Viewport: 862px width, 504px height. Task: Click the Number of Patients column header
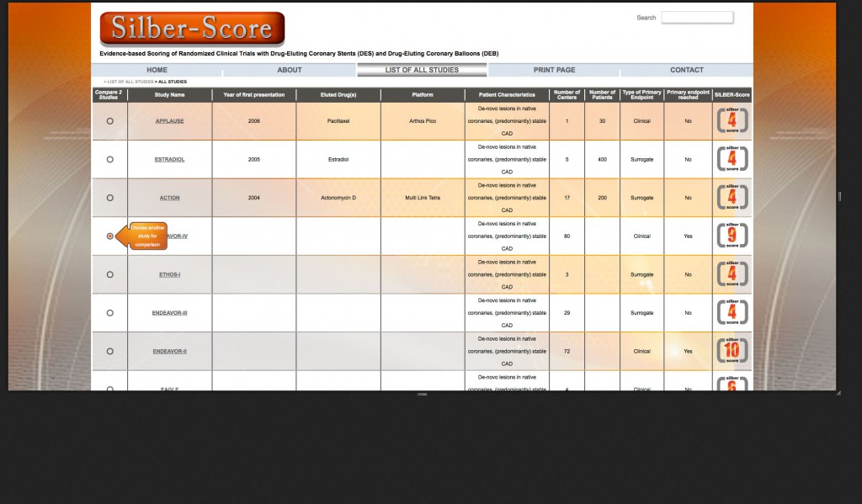pos(602,94)
